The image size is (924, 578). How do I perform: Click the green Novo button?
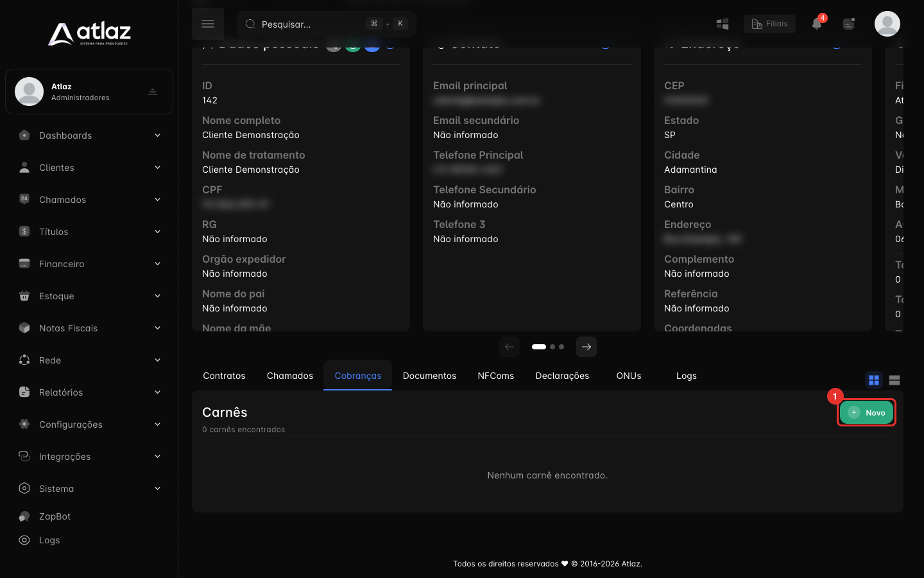[x=866, y=412]
